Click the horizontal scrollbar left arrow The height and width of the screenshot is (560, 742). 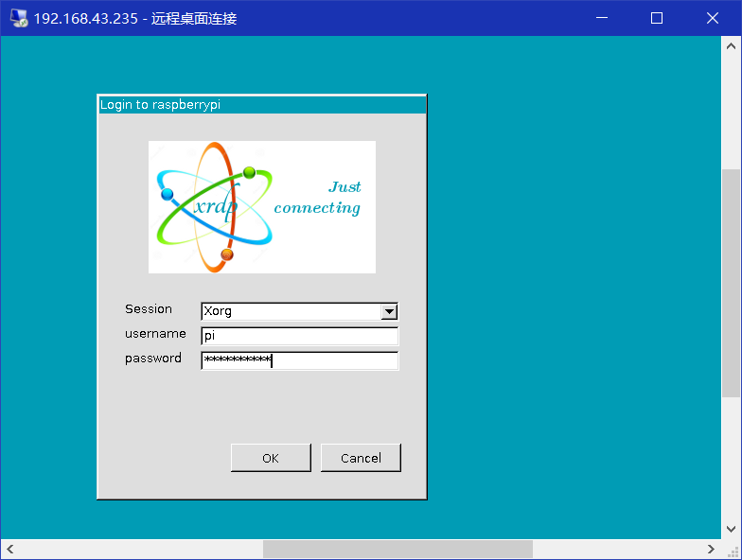[x=9, y=549]
